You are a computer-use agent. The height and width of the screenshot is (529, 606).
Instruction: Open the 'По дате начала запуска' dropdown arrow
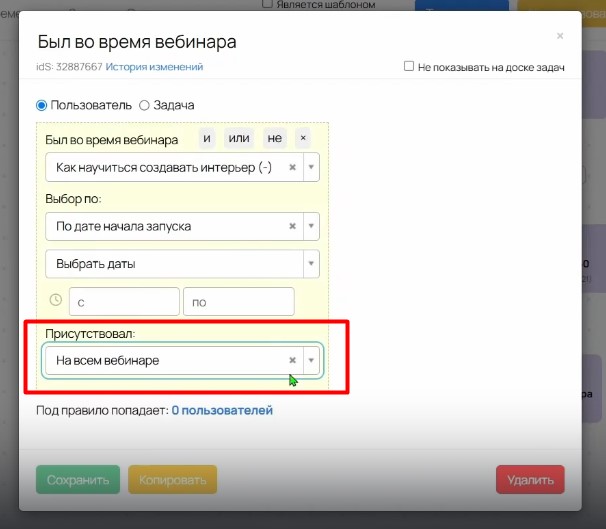click(310, 226)
